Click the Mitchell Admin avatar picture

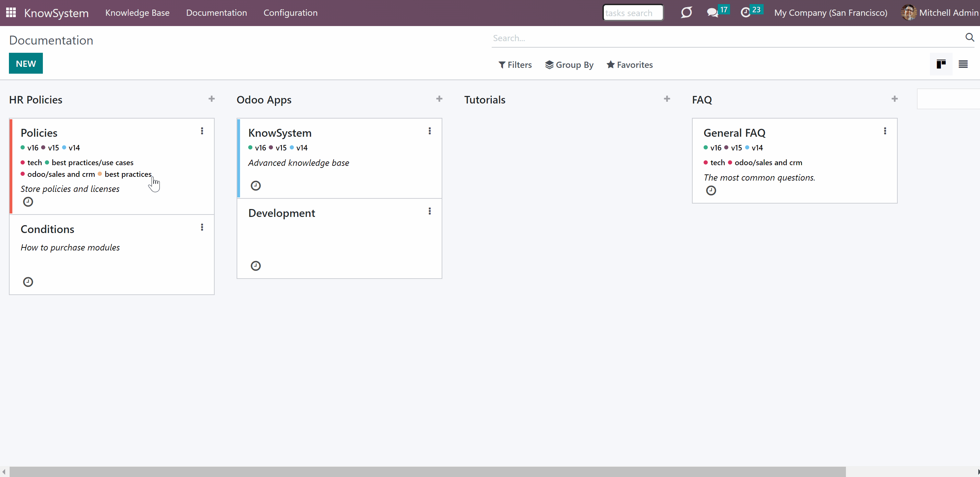tap(908, 13)
